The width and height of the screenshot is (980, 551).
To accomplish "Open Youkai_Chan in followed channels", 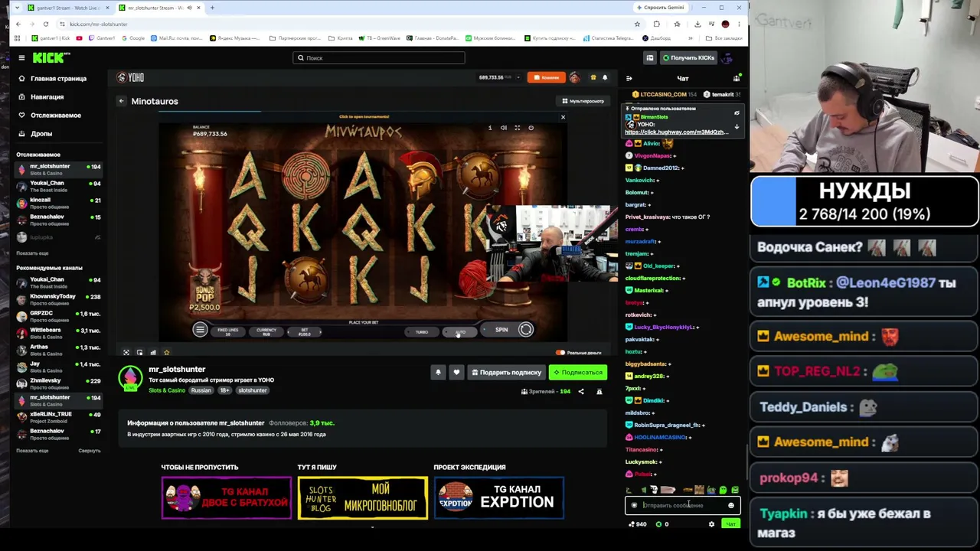I will click(x=58, y=186).
